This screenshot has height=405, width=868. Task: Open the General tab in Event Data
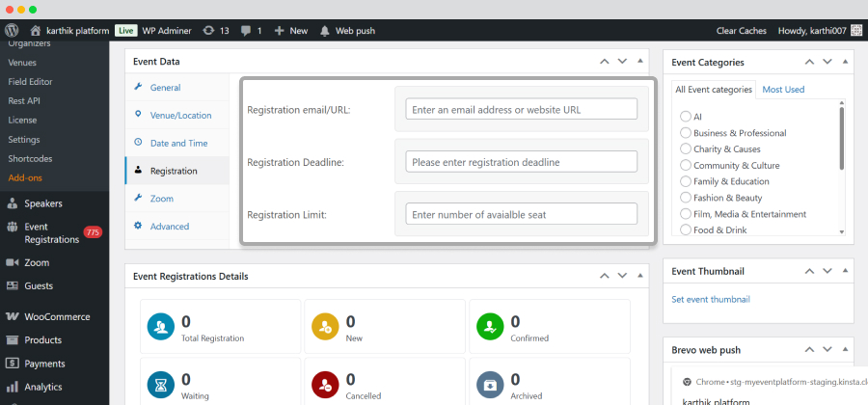(176, 88)
